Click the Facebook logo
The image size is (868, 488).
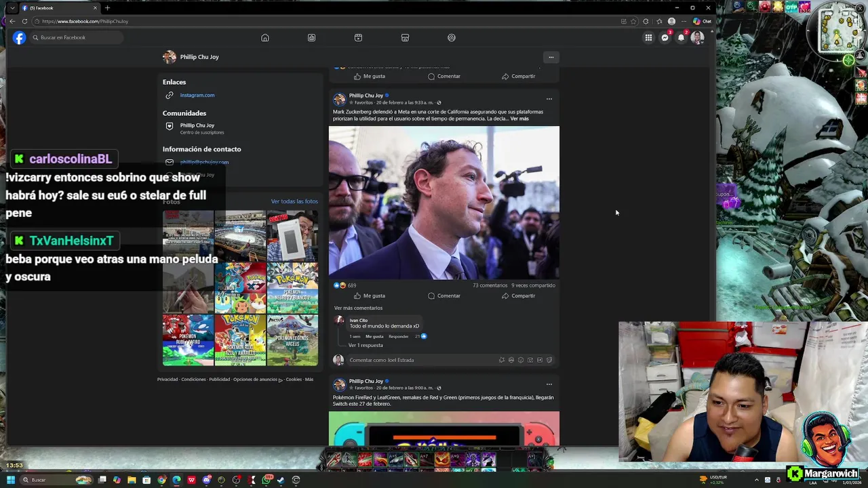point(19,37)
